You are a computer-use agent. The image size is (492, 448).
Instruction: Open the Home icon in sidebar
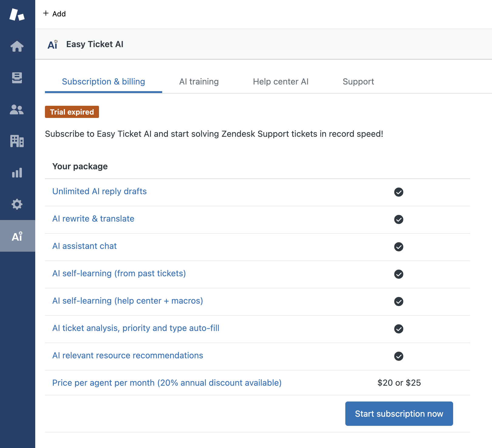(17, 46)
